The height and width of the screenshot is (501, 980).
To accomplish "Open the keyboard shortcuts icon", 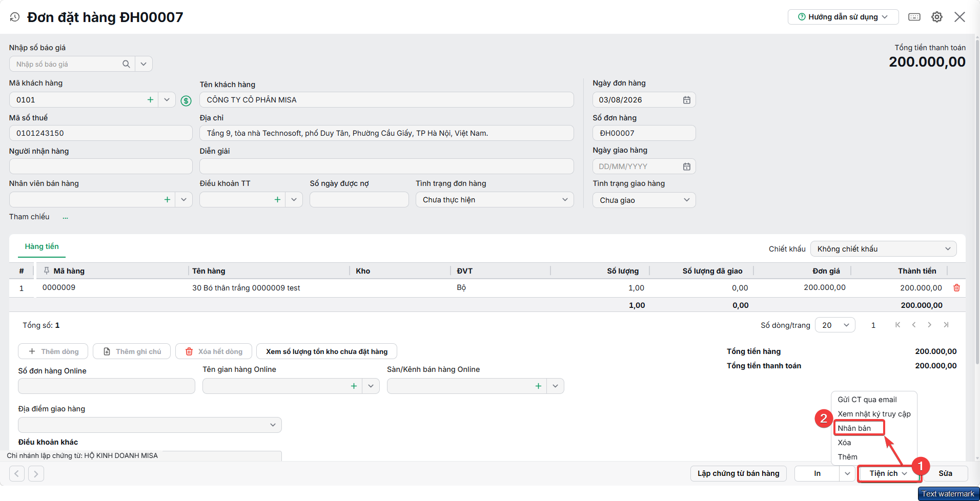I will (914, 17).
